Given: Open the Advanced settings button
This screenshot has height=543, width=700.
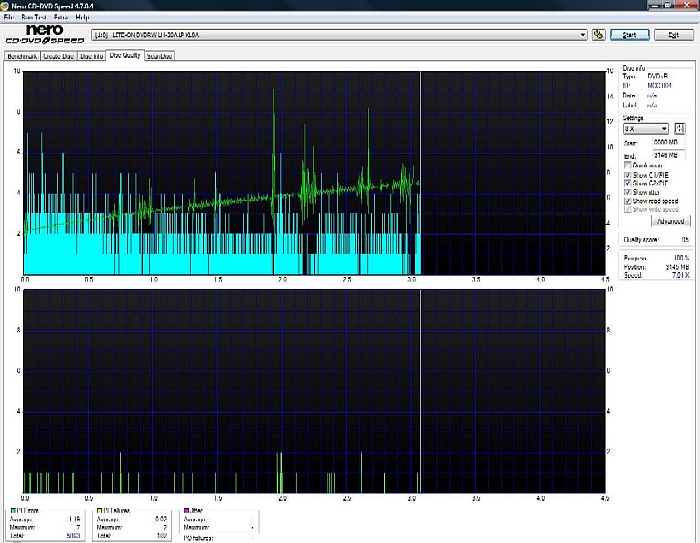Looking at the screenshot, I should [x=669, y=221].
